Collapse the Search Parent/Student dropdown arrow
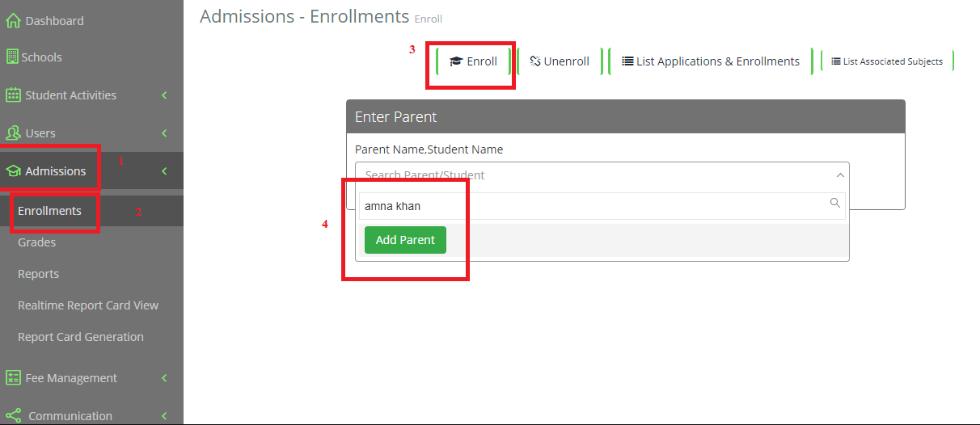This screenshot has width=980, height=425. coord(840,175)
